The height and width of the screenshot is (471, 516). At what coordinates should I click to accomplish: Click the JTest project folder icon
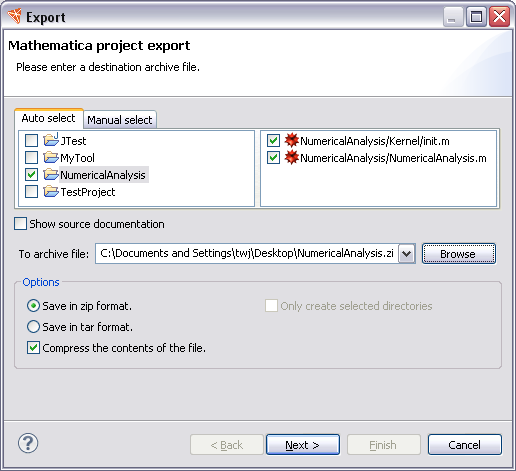51,140
